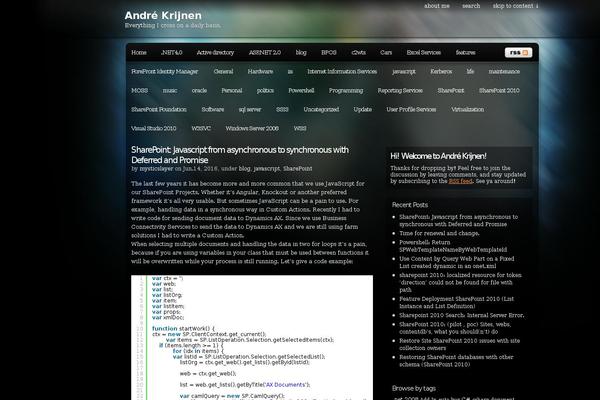Open author mysticslayer's profile link
600x400 pixels.
pos(157,168)
